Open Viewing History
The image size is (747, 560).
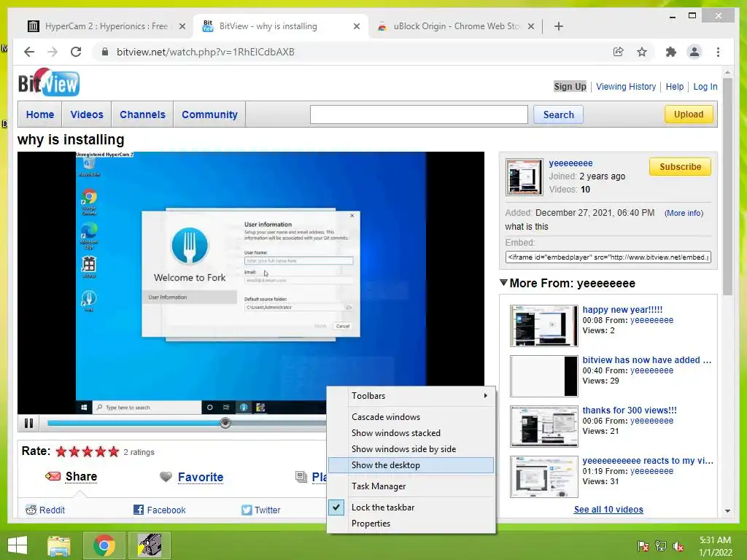(625, 87)
